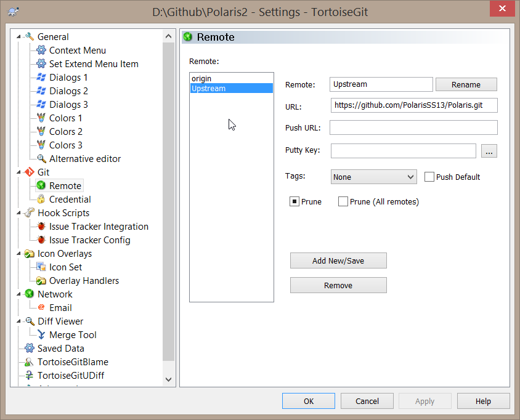Image resolution: width=520 pixels, height=420 pixels.
Task: Select Upstream in the remote list
Action: pyautogui.click(x=232, y=89)
